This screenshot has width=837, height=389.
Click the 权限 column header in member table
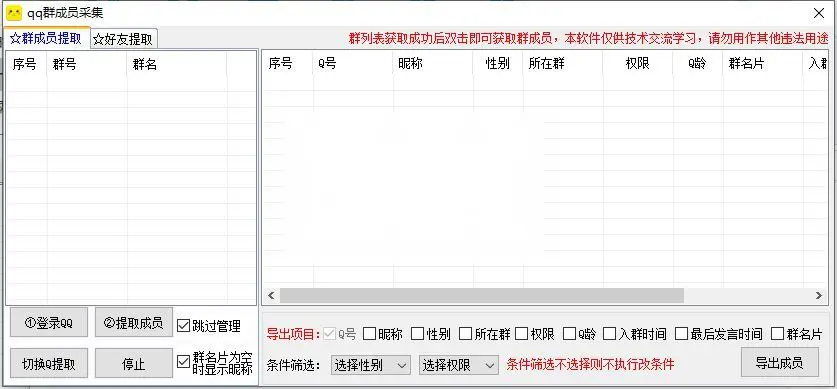638,64
